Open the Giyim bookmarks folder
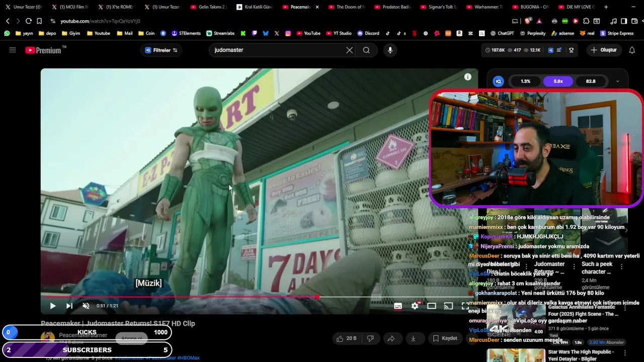644x362 pixels. (70, 33)
